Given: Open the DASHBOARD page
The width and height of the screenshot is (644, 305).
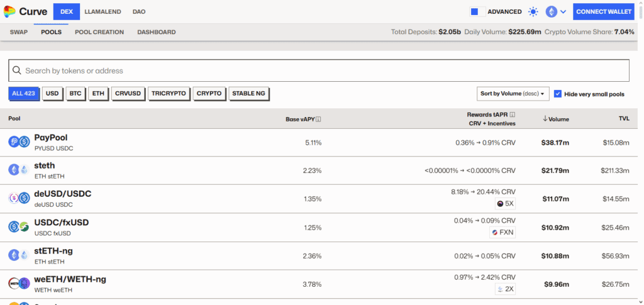Looking at the screenshot, I should 157,32.
